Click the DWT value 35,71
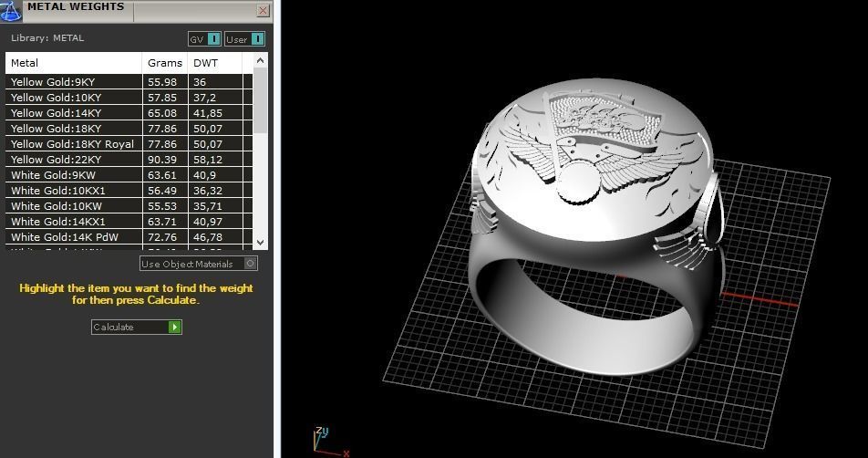 [208, 206]
